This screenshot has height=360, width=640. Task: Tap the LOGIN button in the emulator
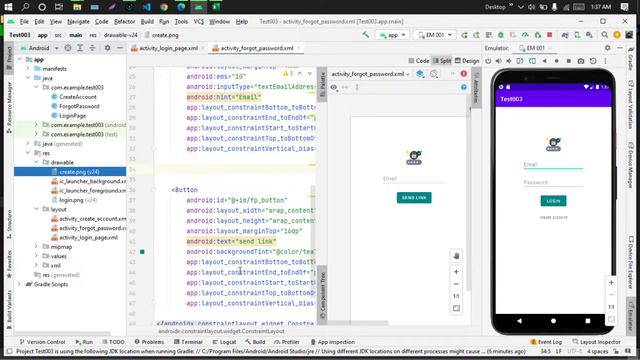coord(553,201)
